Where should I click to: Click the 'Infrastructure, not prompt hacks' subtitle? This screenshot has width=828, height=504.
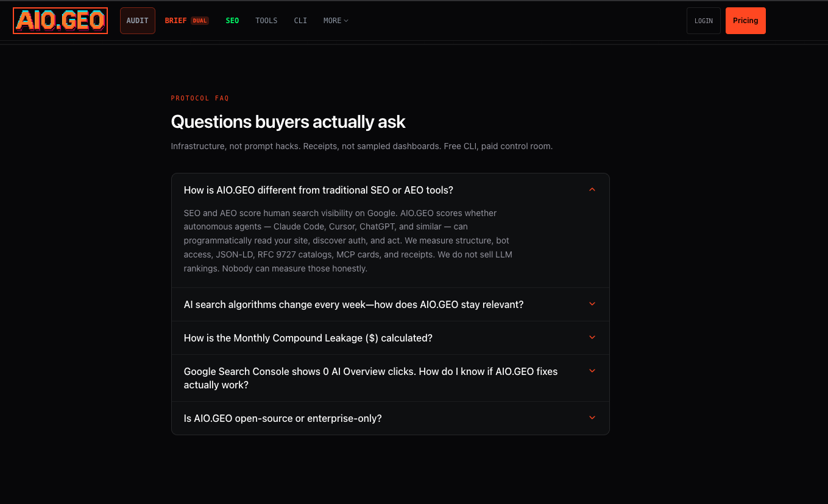[x=362, y=146]
